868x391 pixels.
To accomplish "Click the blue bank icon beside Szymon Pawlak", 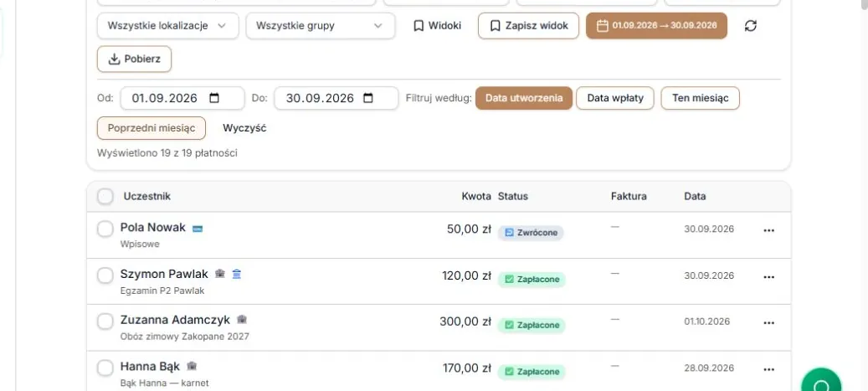I will click(236, 274).
